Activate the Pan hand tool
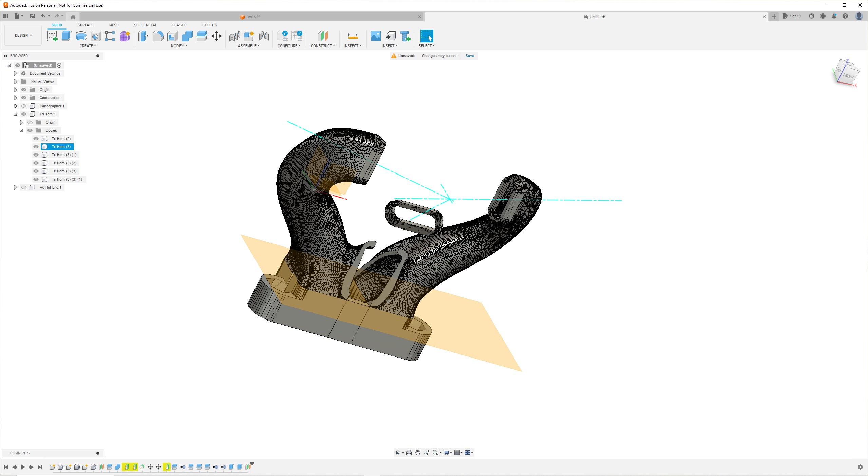This screenshot has height=476, width=868. pyautogui.click(x=418, y=452)
